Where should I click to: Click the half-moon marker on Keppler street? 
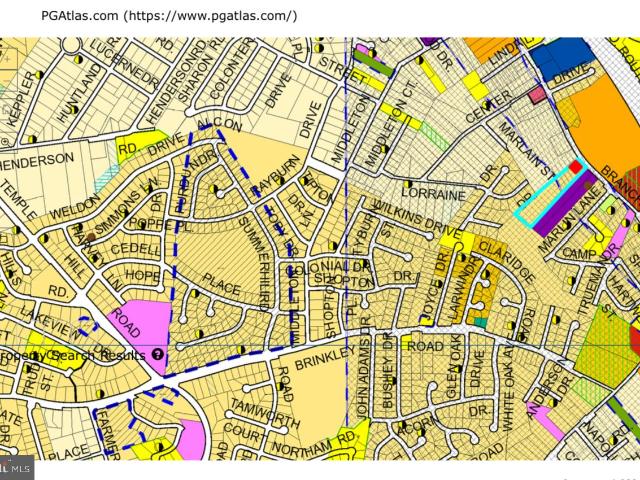(39, 75)
